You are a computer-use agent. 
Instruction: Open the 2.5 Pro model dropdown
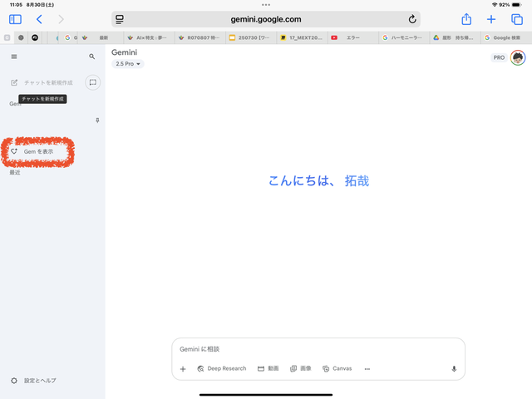(x=127, y=64)
